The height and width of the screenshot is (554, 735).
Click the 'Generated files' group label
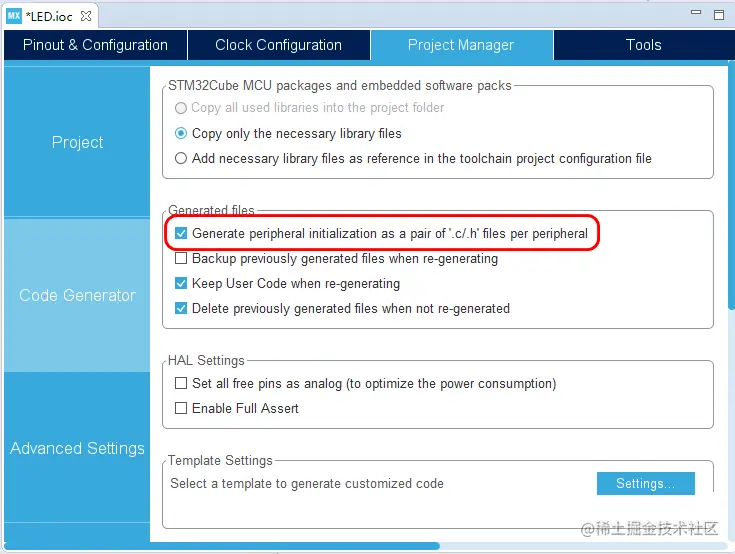[211, 210]
